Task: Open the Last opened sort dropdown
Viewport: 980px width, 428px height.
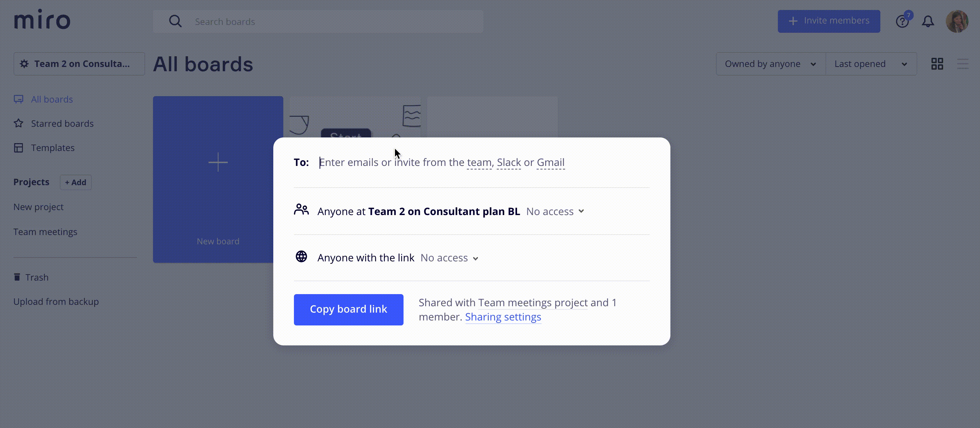Action: [x=870, y=64]
